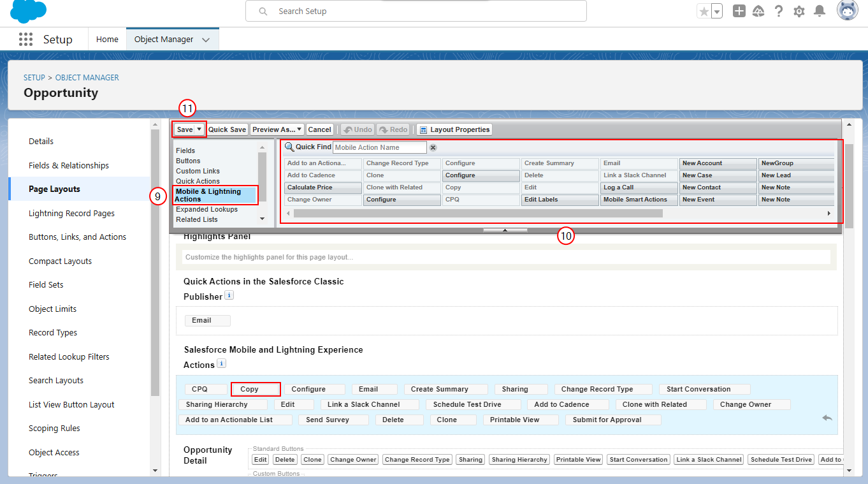Open Buttons, Links, and Actions
This screenshot has height=484, width=868.
click(x=77, y=237)
